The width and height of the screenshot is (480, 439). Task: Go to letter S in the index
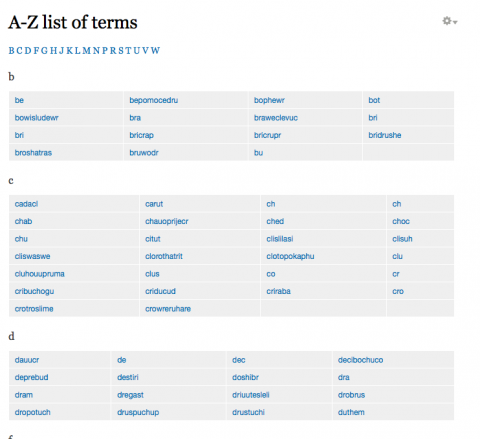point(121,51)
